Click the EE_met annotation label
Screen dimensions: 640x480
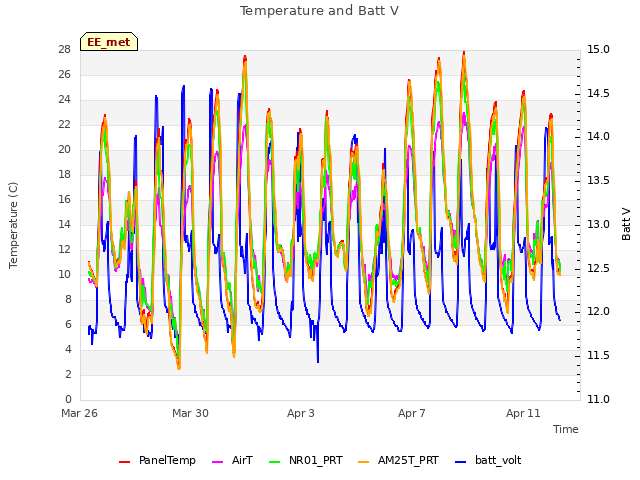click(109, 42)
